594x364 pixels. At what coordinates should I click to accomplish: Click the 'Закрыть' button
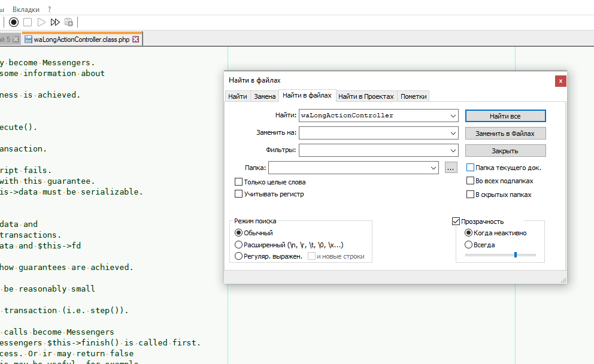(x=505, y=151)
